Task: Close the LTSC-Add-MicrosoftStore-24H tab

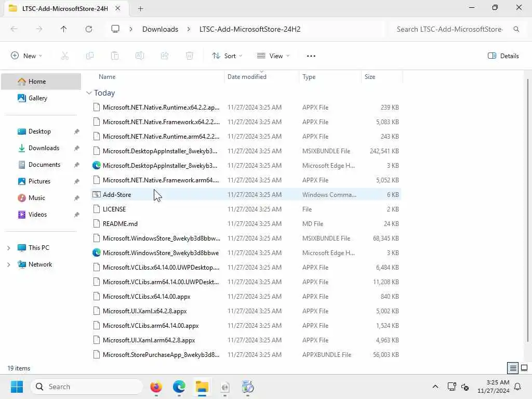Action: [118, 8]
